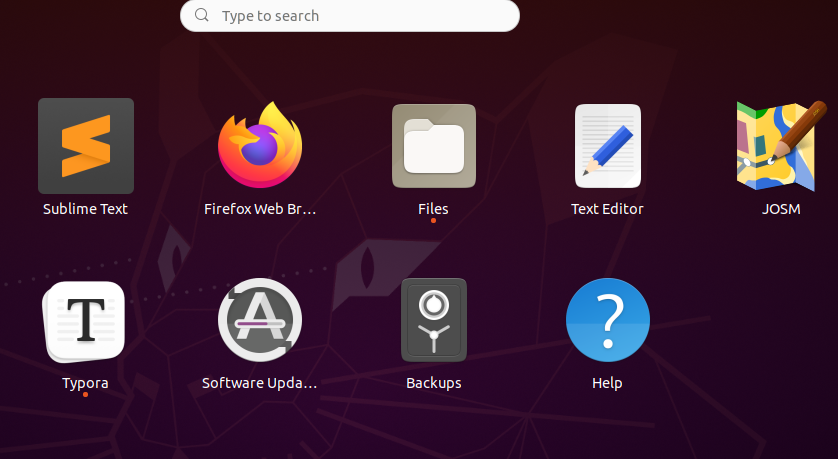838x459 pixels.
Task: Open the JOSM map icon
Action: click(x=781, y=145)
